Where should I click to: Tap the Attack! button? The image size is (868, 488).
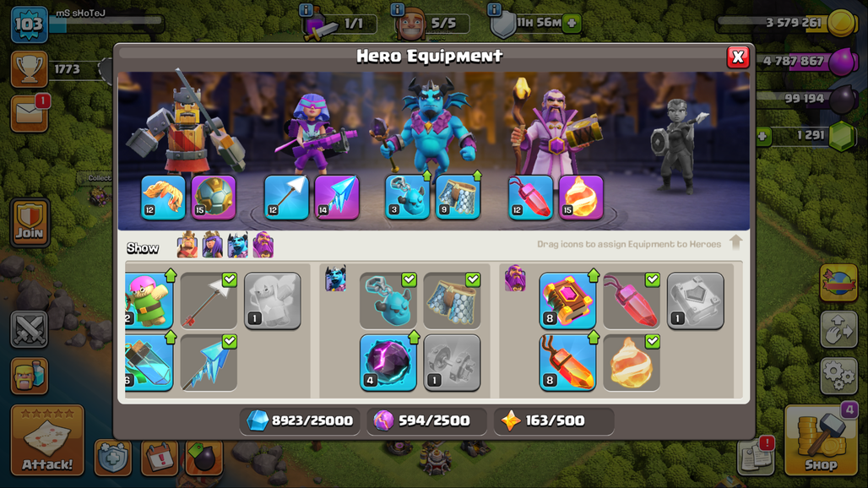(x=47, y=441)
